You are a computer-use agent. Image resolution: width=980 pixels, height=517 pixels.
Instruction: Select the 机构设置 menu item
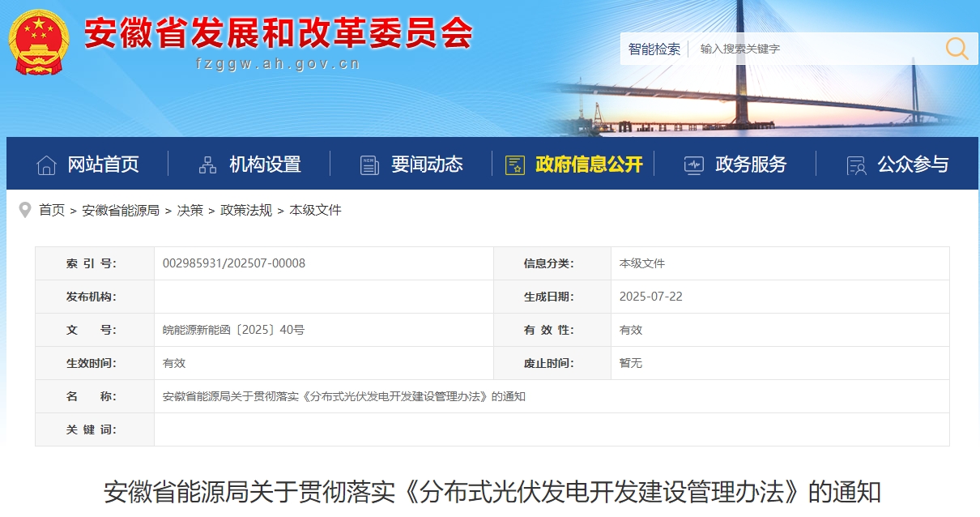pyautogui.click(x=265, y=164)
